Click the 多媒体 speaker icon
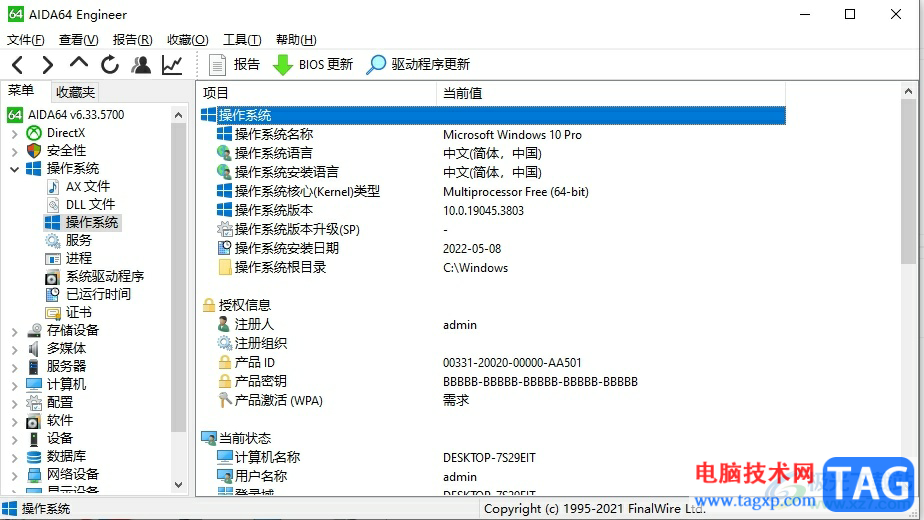924x520 pixels. [34, 349]
